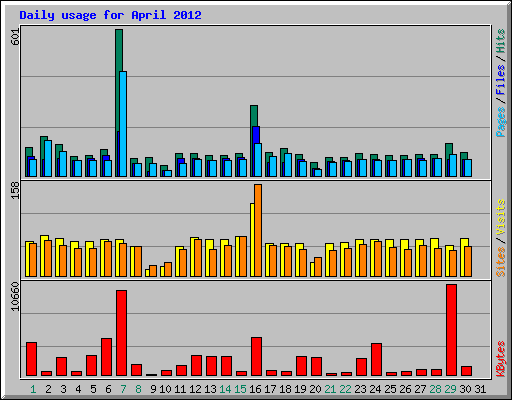Click the 10660 KBytes axis label
The height and width of the screenshot is (400, 512).
tap(15, 296)
